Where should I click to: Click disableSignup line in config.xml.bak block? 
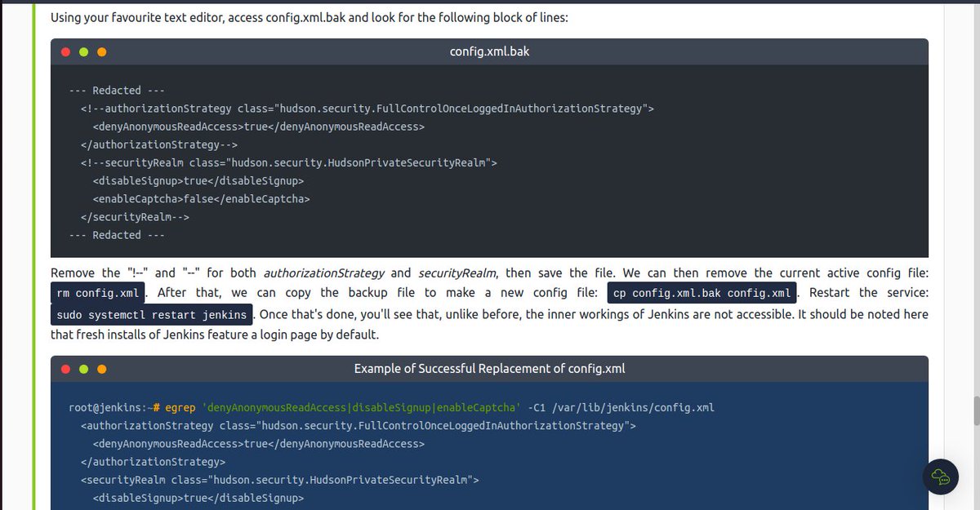point(198,180)
